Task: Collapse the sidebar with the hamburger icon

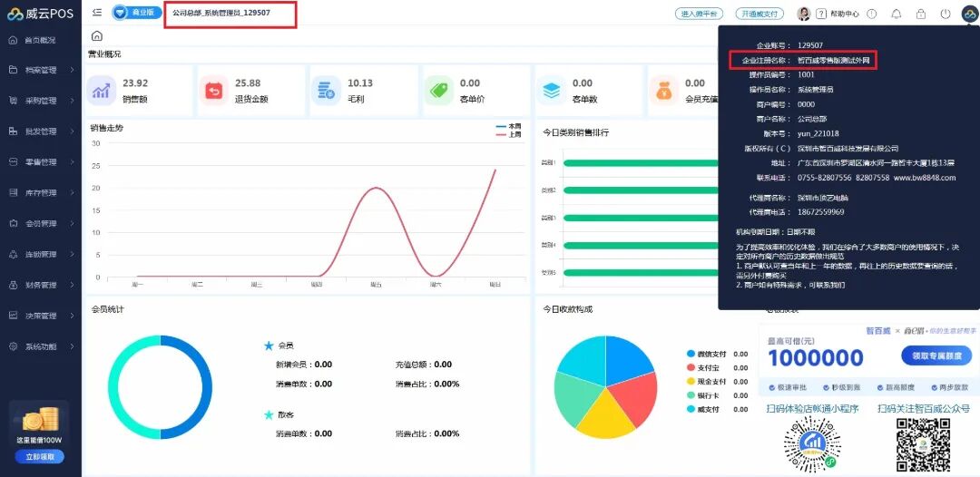Action: (x=97, y=12)
